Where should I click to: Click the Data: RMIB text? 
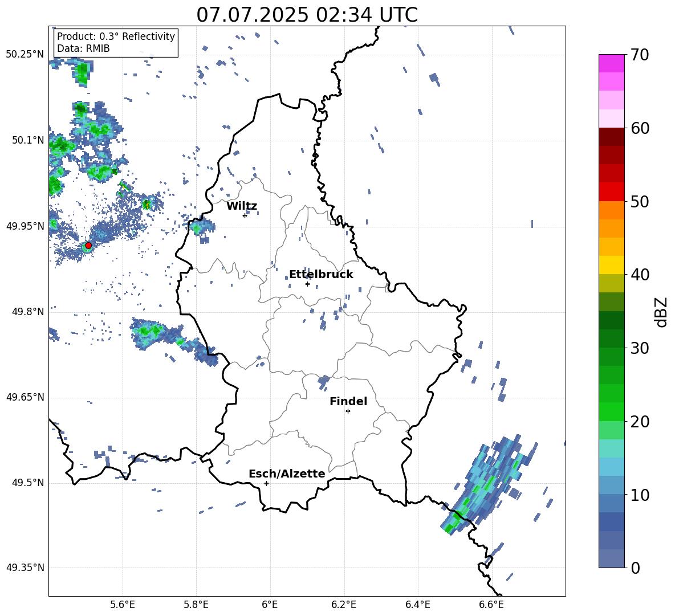(83, 48)
